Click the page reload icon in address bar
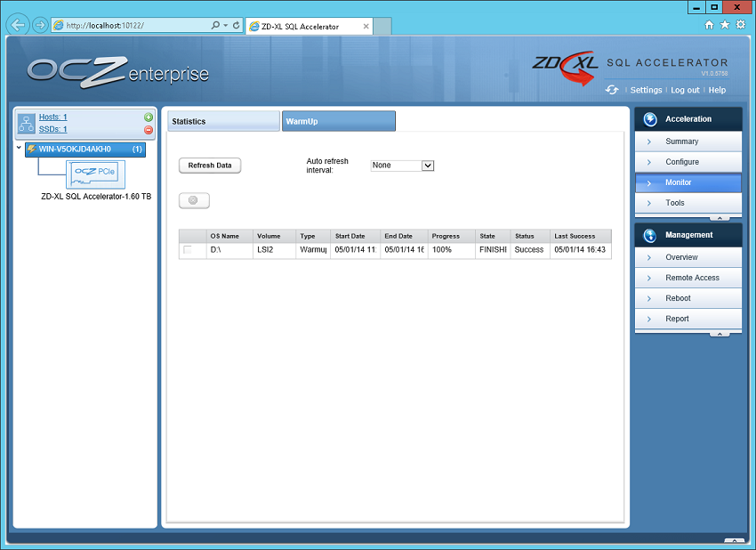 [237, 25]
